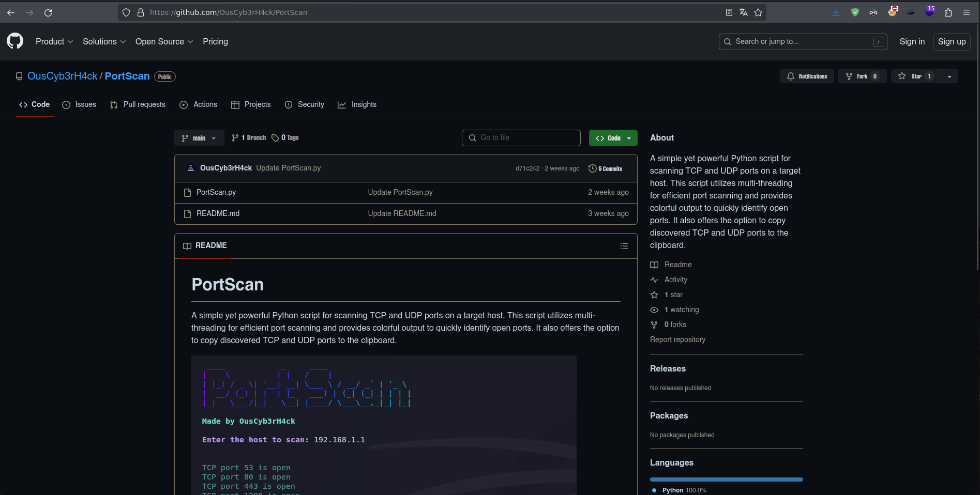View the 0 Tags link

[x=285, y=137]
